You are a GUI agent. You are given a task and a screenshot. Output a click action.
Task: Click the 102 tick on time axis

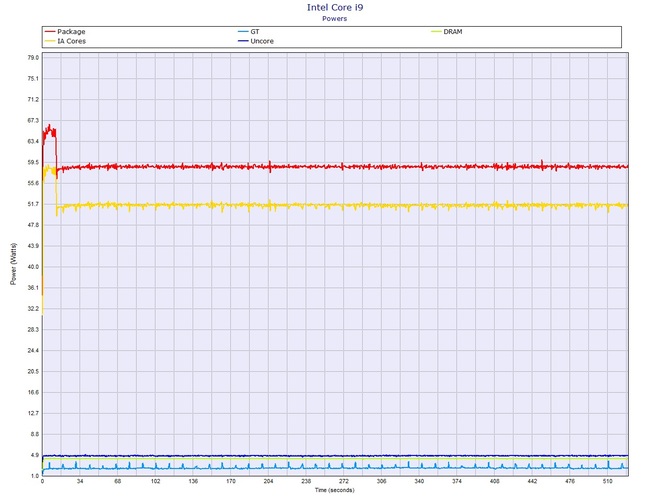pyautogui.click(x=156, y=481)
